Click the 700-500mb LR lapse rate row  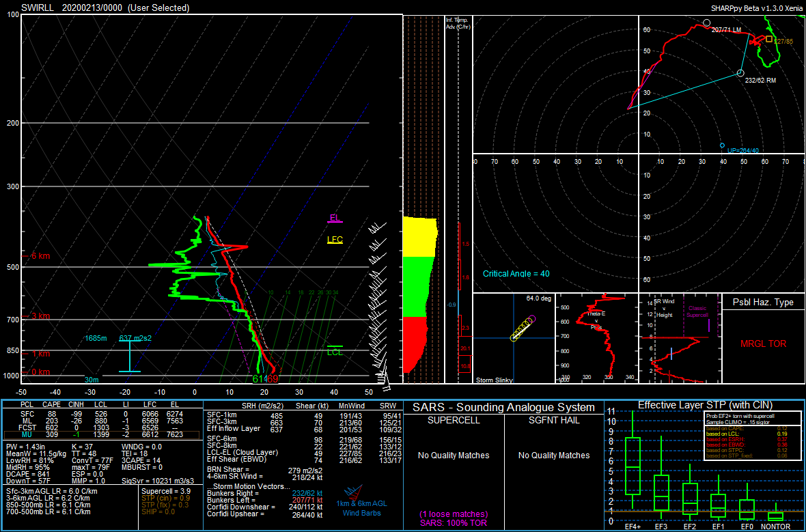(x=48, y=512)
